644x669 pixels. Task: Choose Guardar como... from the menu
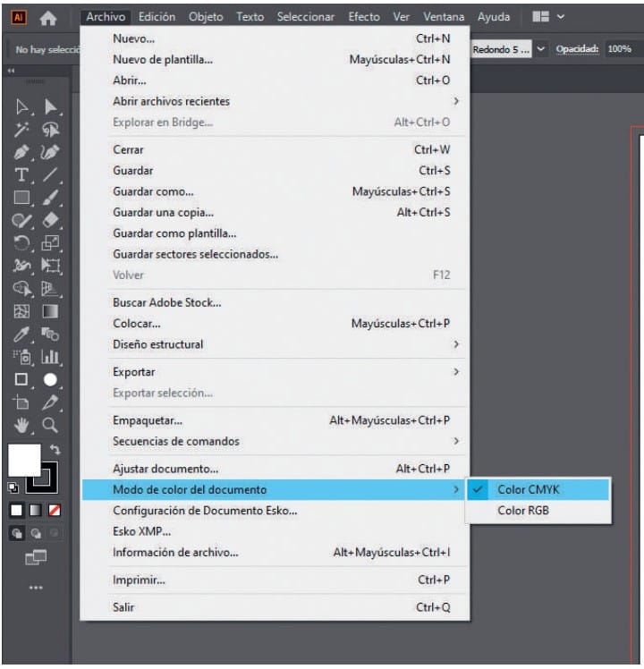tap(153, 191)
